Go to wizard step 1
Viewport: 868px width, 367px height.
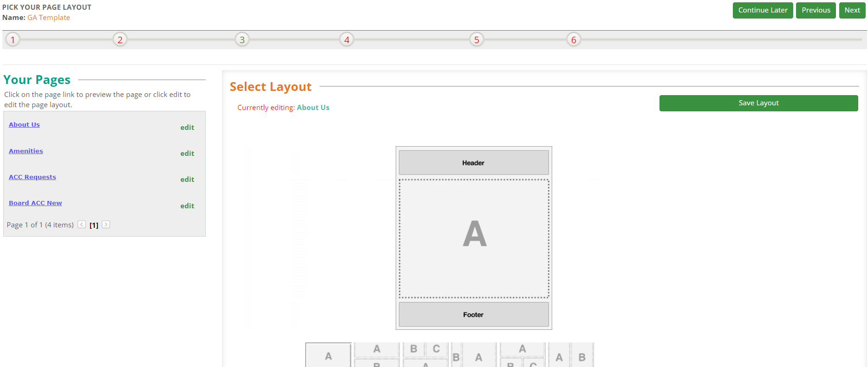(13, 40)
